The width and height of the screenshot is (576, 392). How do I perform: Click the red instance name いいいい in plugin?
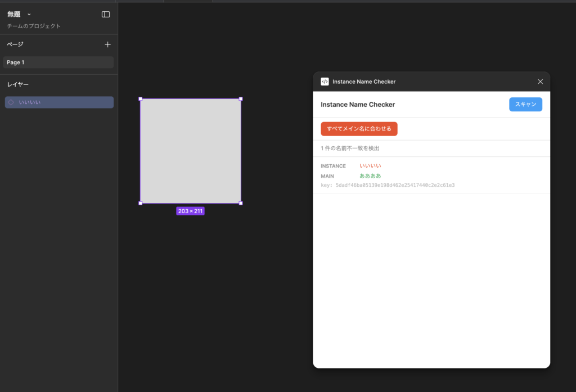370,166
